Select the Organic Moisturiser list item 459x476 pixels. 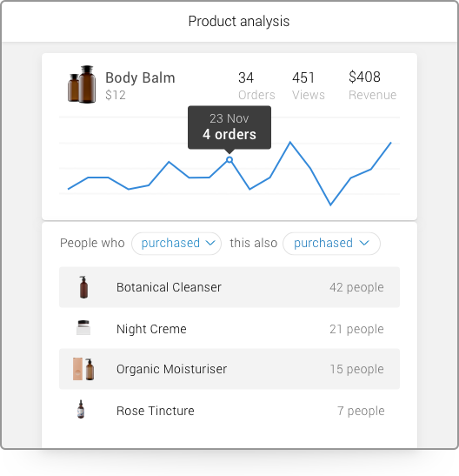(x=229, y=369)
